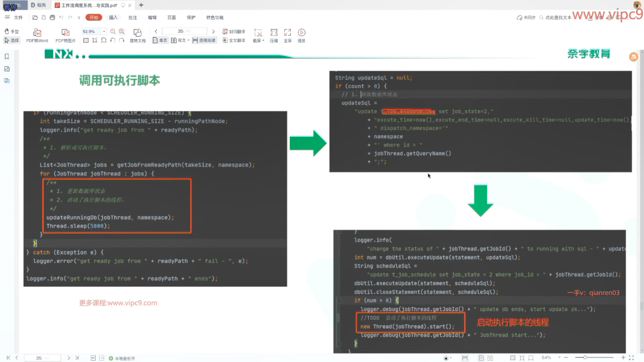Expand the 双页 double page dropdown arrow
Viewport: 644px width, 362px height.
tap(189, 41)
